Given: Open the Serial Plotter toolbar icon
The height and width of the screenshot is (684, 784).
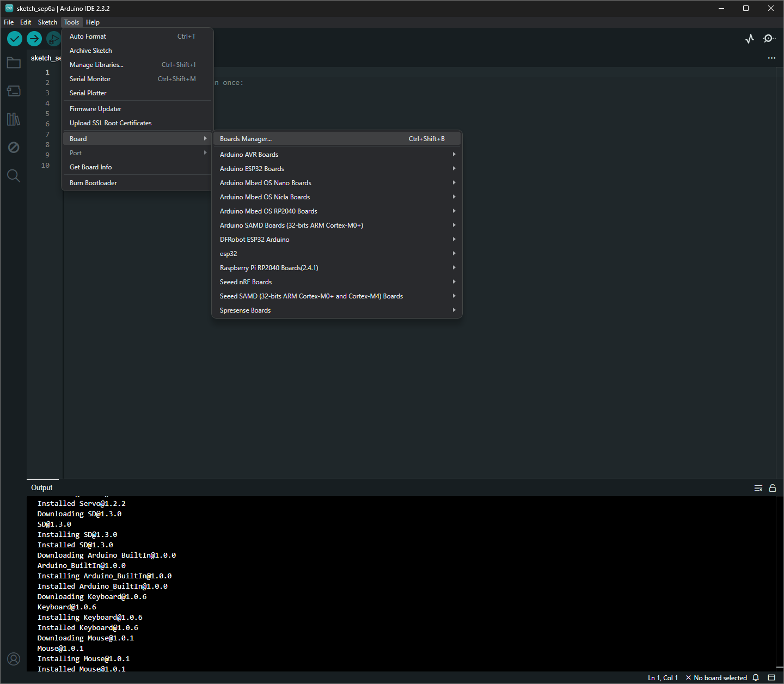Looking at the screenshot, I should click(x=750, y=39).
